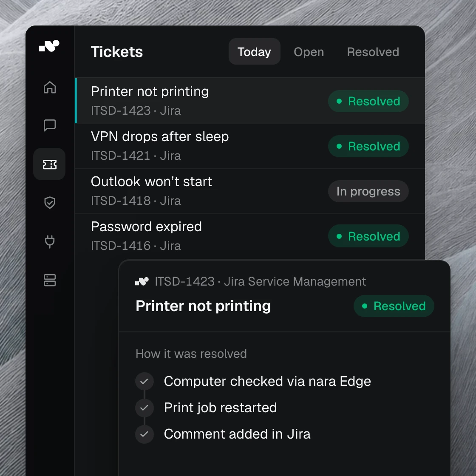
Task: Select the Password expired ticket
Action: click(250, 236)
